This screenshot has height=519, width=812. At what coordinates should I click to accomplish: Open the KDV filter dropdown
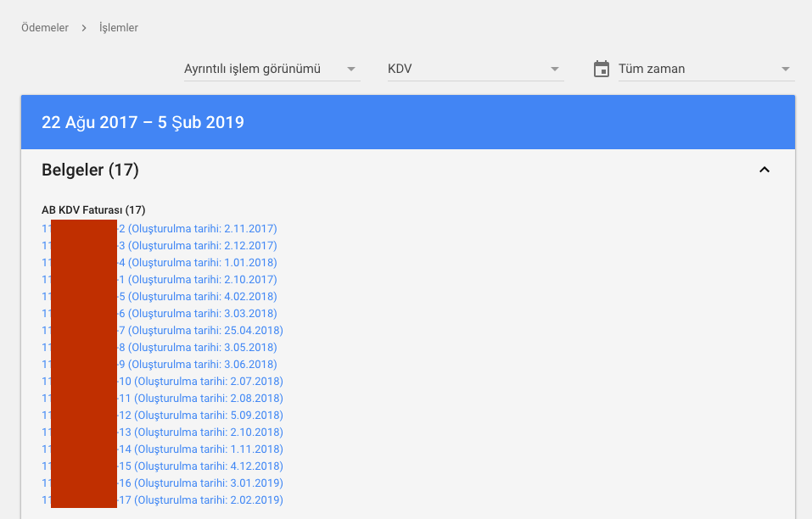tap(475, 69)
